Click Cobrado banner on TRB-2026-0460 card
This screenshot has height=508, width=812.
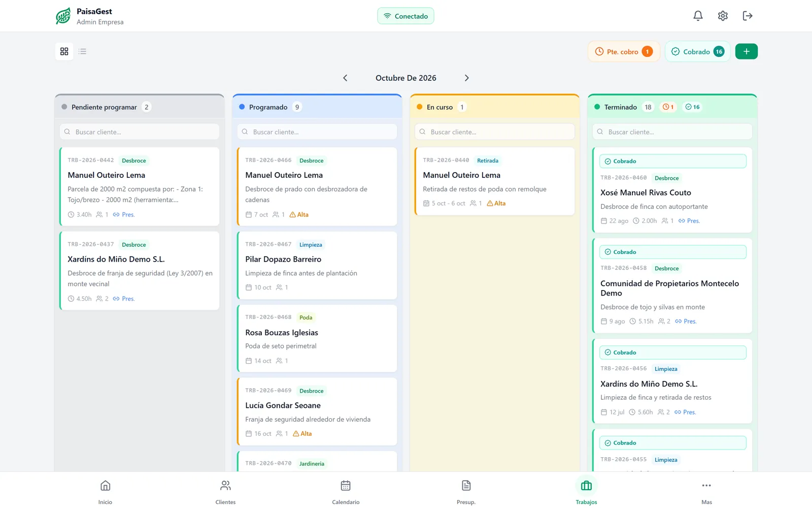pyautogui.click(x=672, y=161)
